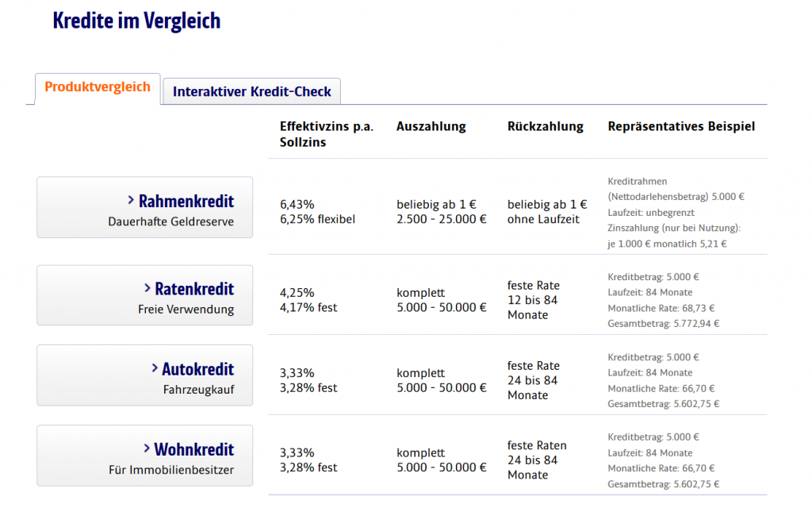The width and height of the screenshot is (812, 523).
Task: Open the Ratenkredit product button
Action: pyautogui.click(x=144, y=295)
